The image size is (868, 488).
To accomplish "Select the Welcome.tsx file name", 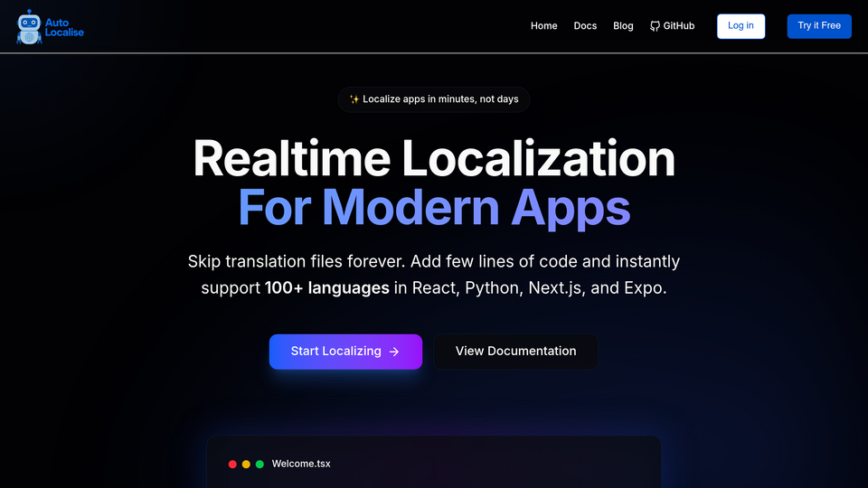I will pyautogui.click(x=300, y=465).
